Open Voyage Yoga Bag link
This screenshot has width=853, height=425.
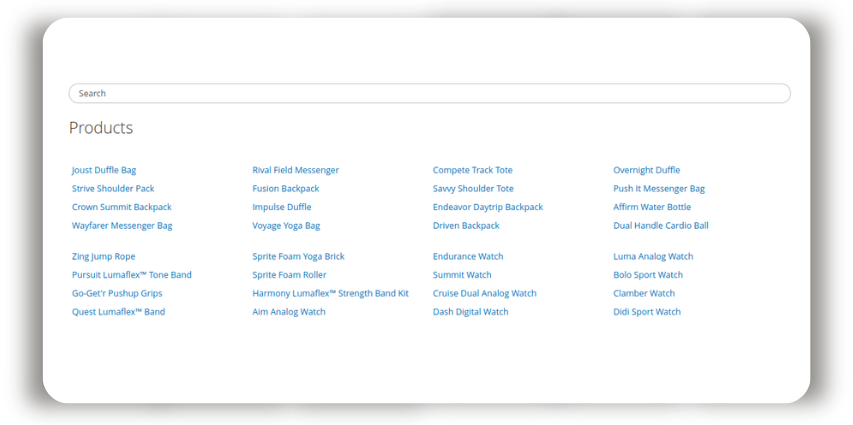tap(286, 226)
